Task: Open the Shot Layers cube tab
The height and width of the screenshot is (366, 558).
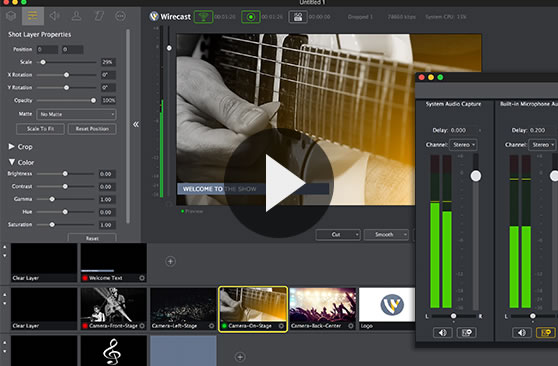Action: point(11,16)
